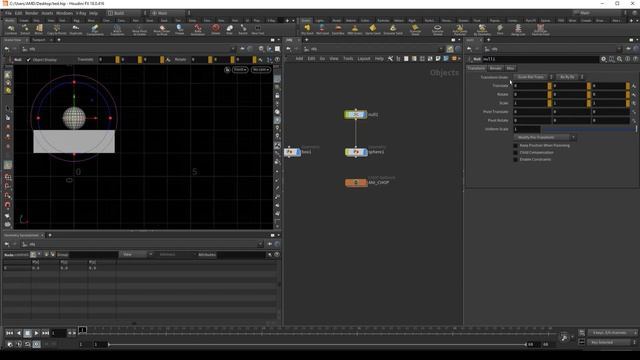The image size is (640, 360).
Task: Select the box1 geometry node
Action: coord(292,152)
